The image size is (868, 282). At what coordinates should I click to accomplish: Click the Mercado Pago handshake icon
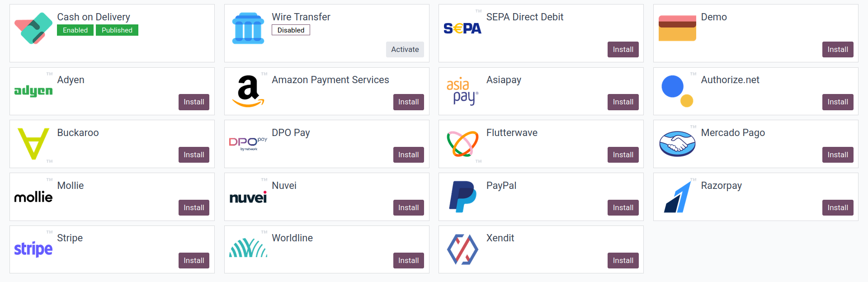[x=677, y=144]
